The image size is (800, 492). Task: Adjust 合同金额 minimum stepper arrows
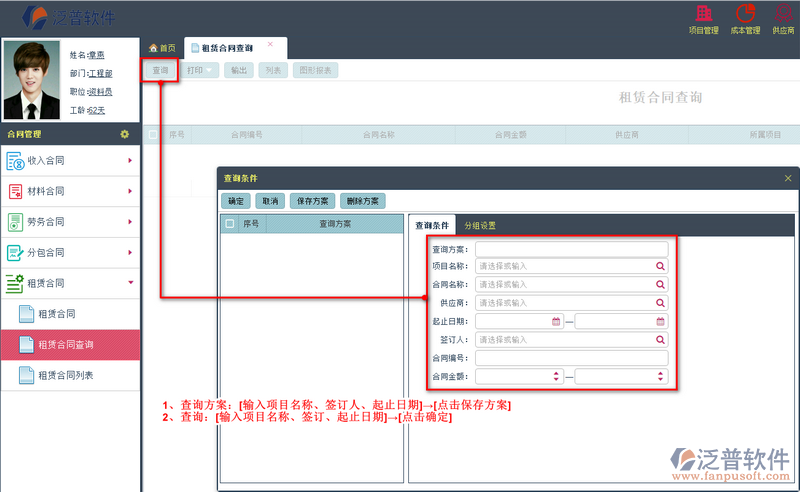[x=556, y=376]
